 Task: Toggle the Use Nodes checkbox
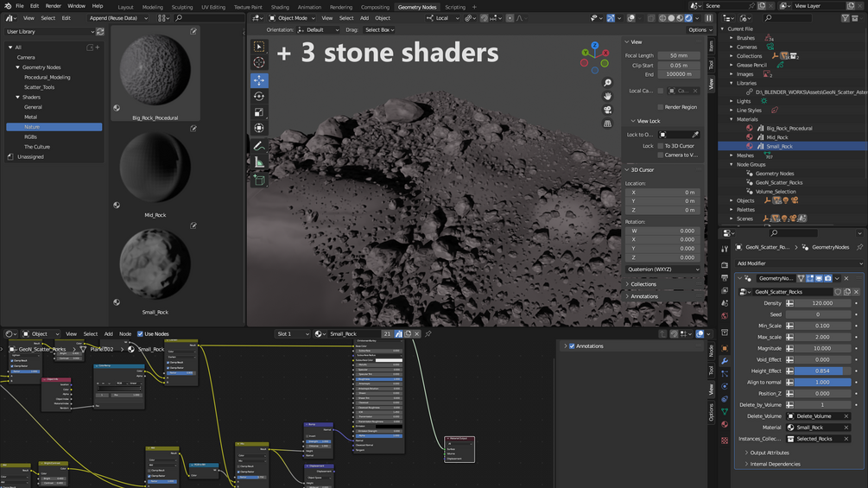coord(140,333)
